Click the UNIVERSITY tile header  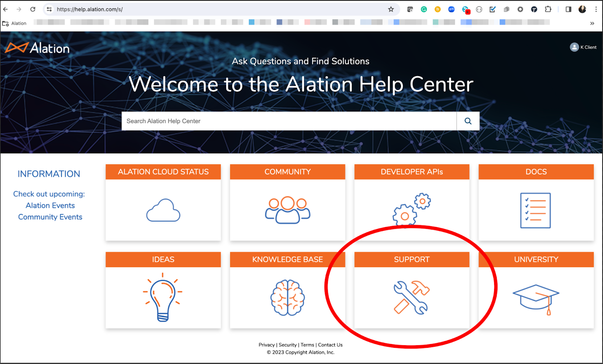click(536, 259)
